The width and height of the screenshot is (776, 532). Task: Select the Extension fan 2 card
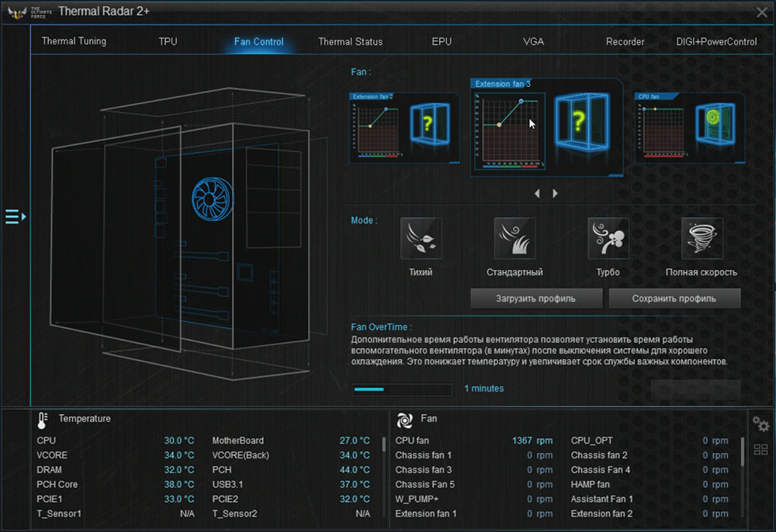coord(404,127)
